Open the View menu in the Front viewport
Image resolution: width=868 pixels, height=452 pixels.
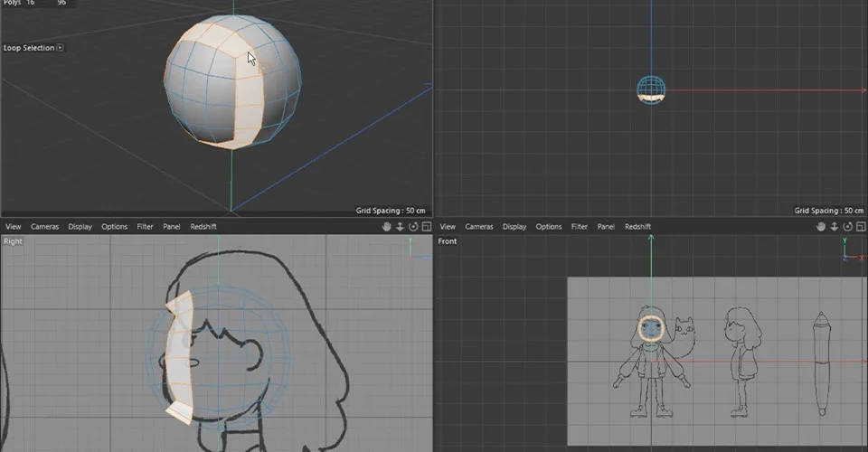pos(448,227)
